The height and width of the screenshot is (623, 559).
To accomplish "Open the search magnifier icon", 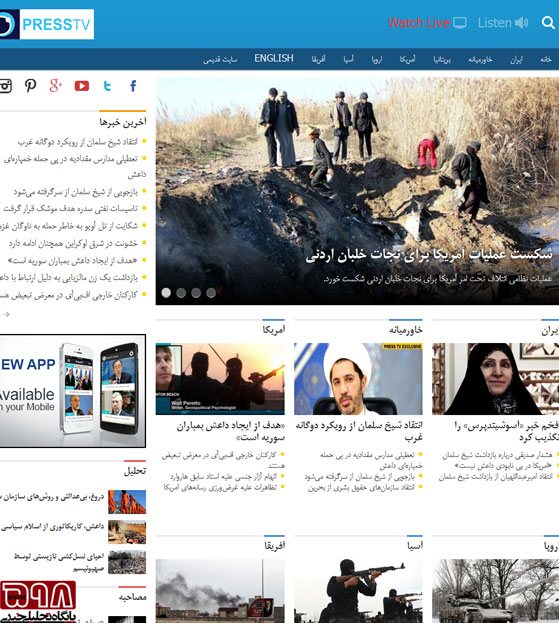I will [548, 23].
